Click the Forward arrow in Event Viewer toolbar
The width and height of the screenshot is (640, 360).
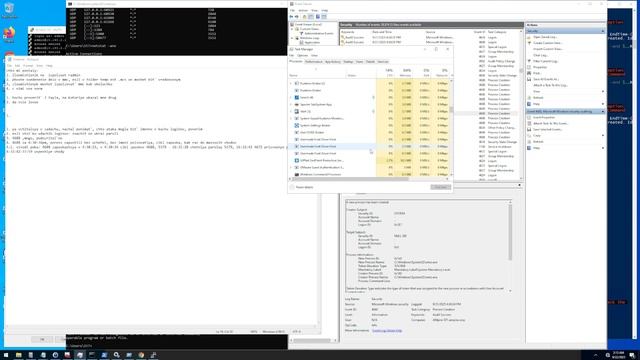point(297,17)
